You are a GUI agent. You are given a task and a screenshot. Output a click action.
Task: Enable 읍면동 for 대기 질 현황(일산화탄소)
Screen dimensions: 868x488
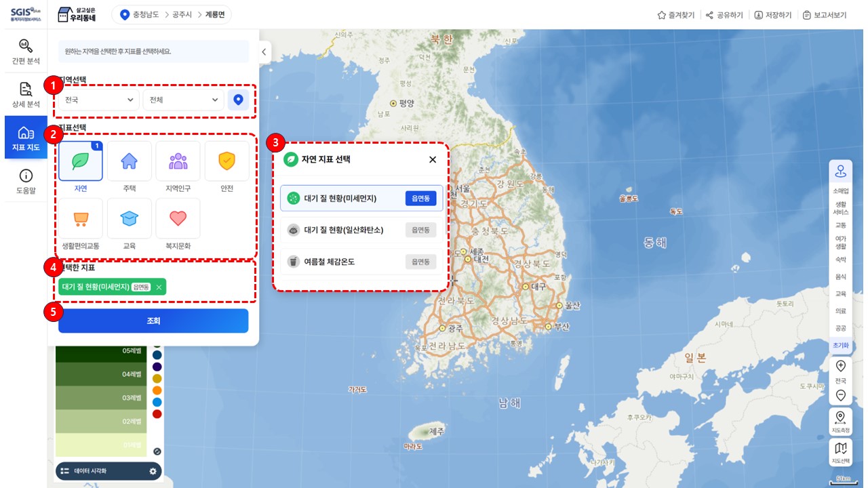(x=420, y=230)
